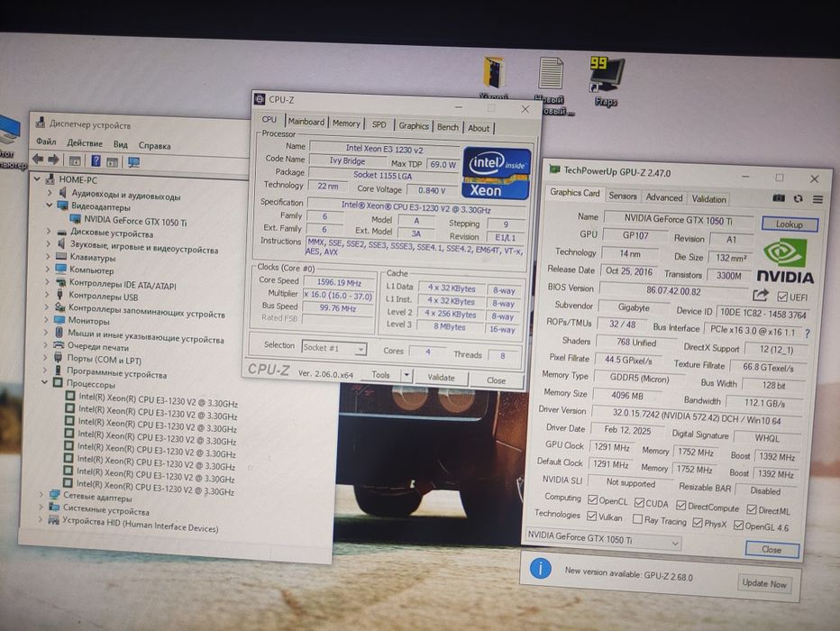Open the Xiaomi archive icon on desktop
This screenshot has width=840, height=631.
pos(494,78)
